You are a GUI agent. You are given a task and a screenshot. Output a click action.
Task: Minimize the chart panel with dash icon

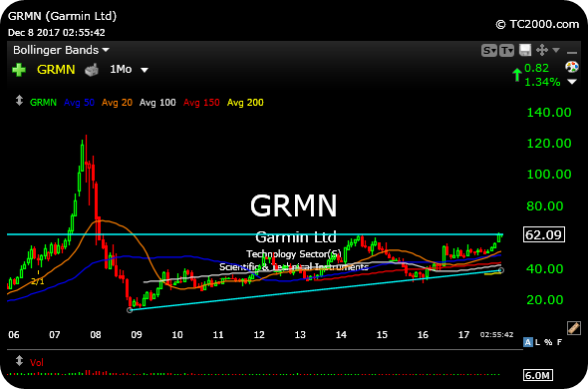tap(572, 53)
